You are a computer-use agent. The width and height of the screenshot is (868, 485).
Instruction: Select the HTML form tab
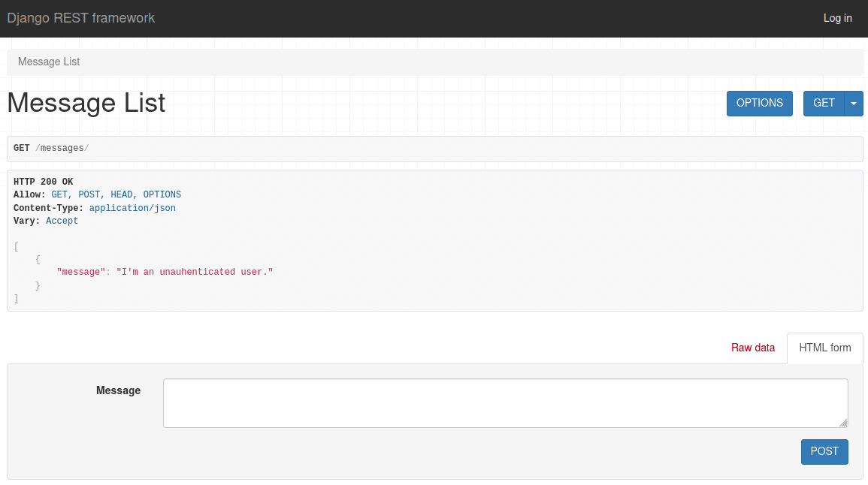click(x=825, y=348)
